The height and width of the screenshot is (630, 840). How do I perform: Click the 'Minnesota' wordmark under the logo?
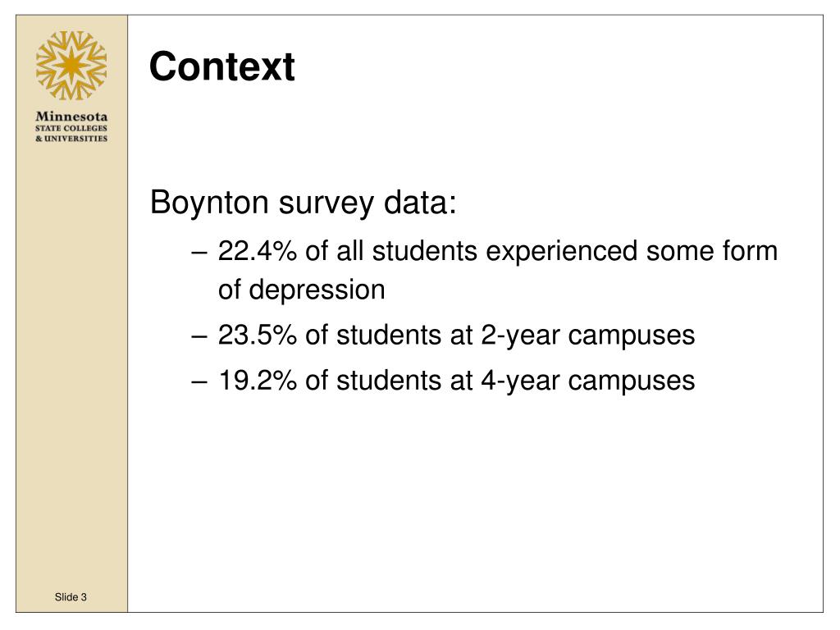[x=71, y=116]
